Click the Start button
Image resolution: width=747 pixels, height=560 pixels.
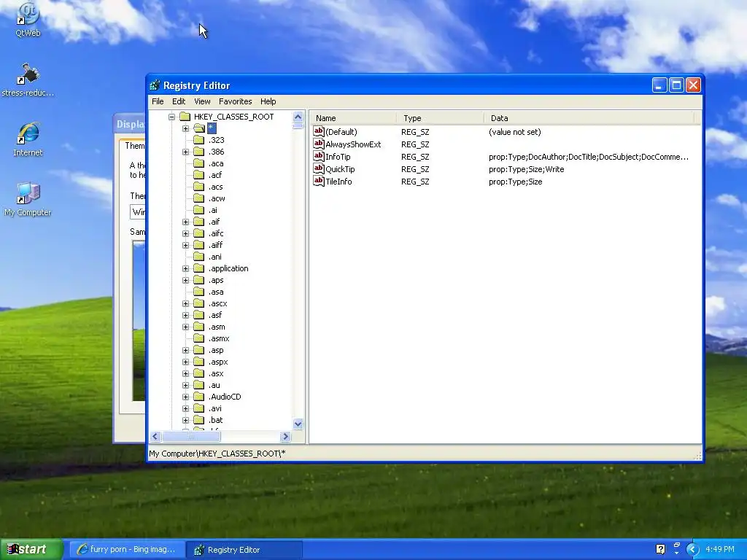(31, 550)
